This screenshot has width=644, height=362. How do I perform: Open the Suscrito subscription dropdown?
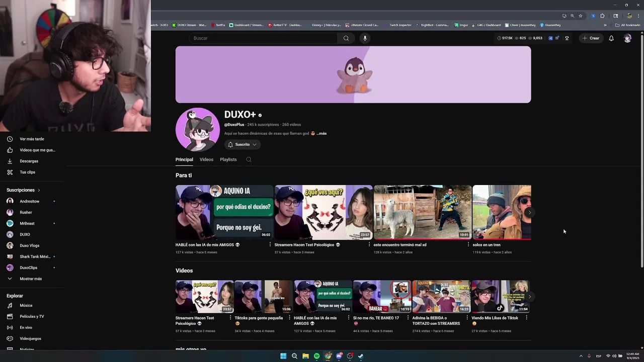coord(243,144)
